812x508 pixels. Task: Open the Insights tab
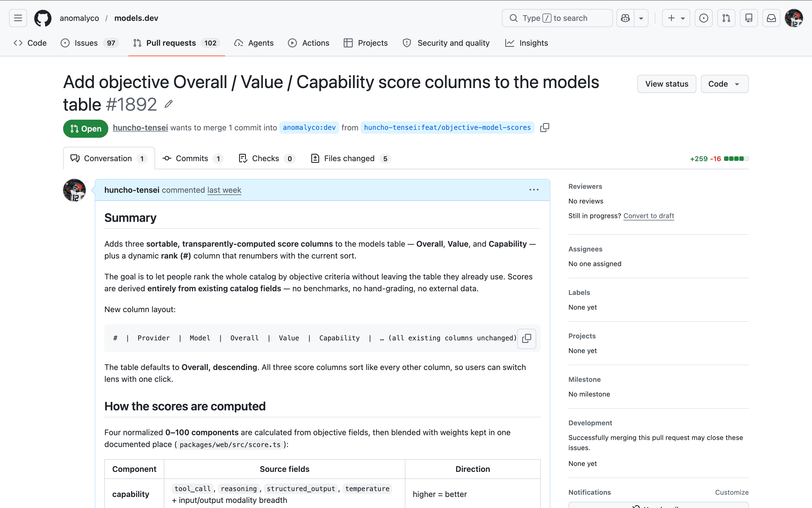(x=526, y=43)
